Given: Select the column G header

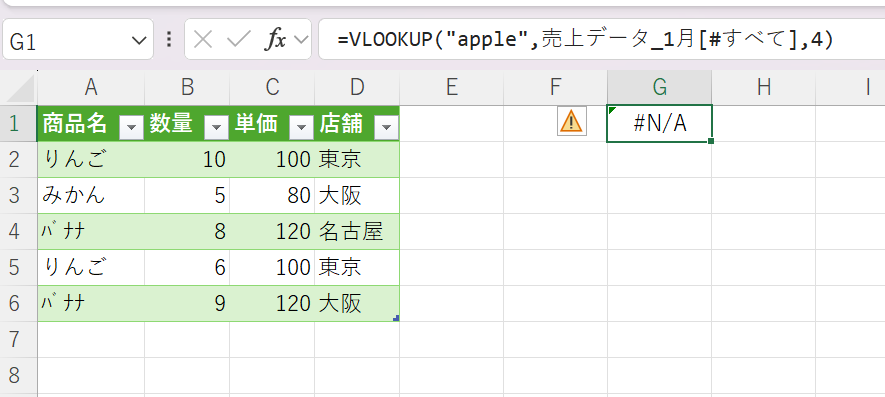Looking at the screenshot, I should click(659, 87).
